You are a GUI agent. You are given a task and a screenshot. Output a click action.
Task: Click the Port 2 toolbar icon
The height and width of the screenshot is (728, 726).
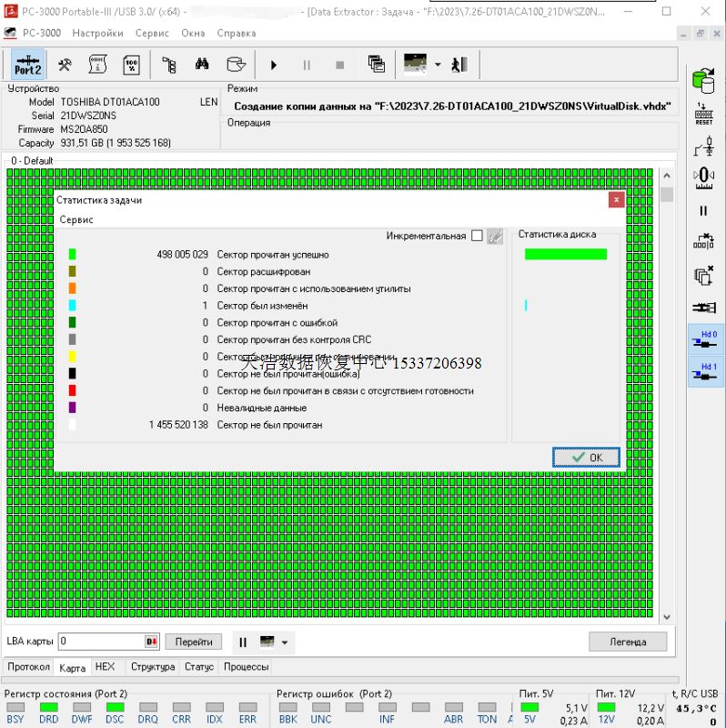[27, 65]
